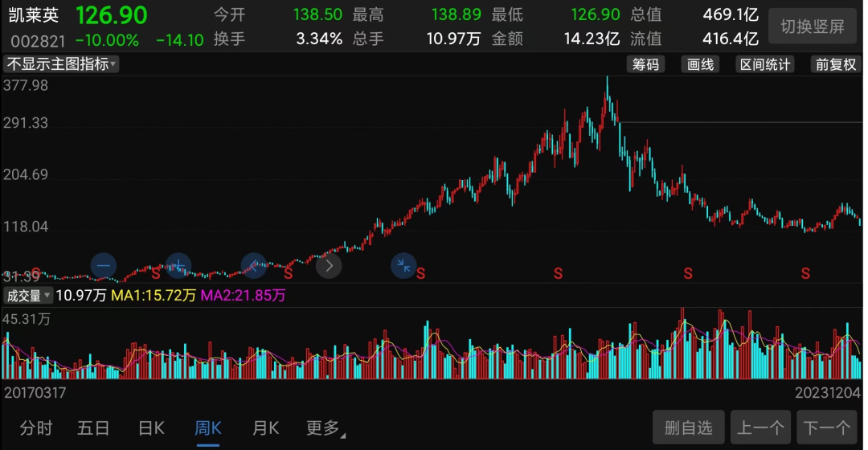This screenshot has width=868, height=450.
Task: Open 区间统计 range statistics
Action: (765, 65)
